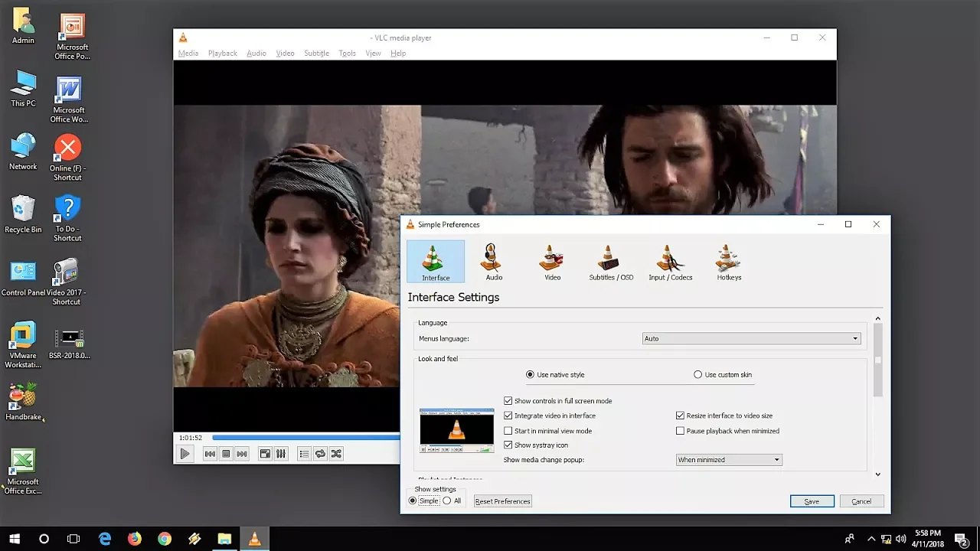Open the Menus language dropdown
This screenshot has width=980, height=551.
[751, 338]
